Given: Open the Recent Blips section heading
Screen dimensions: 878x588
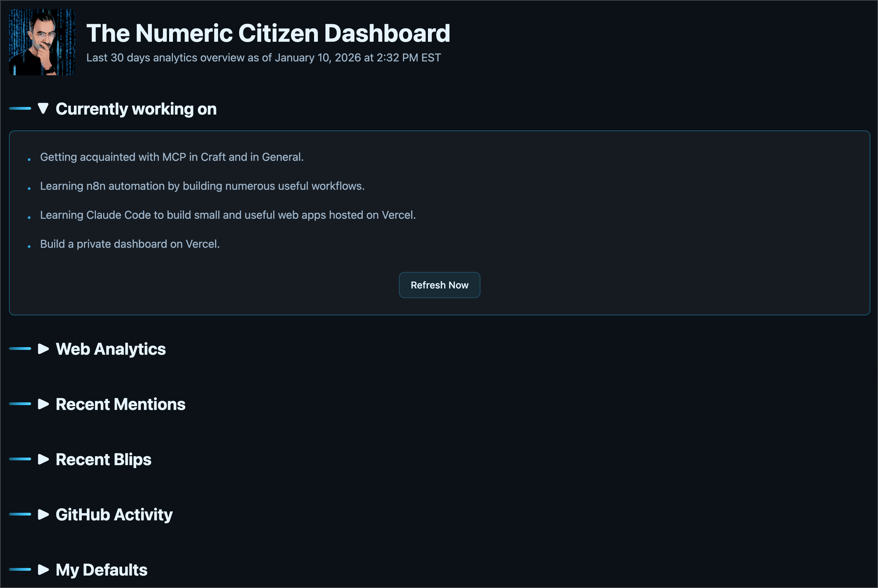Looking at the screenshot, I should [104, 459].
